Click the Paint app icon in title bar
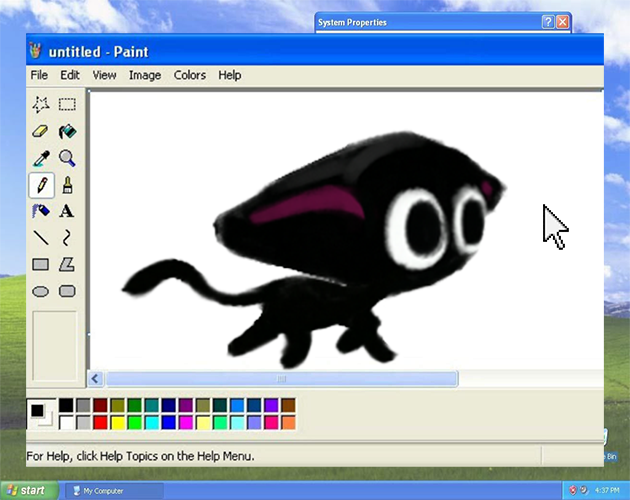Screen dimensions: 630x500 [36, 51]
